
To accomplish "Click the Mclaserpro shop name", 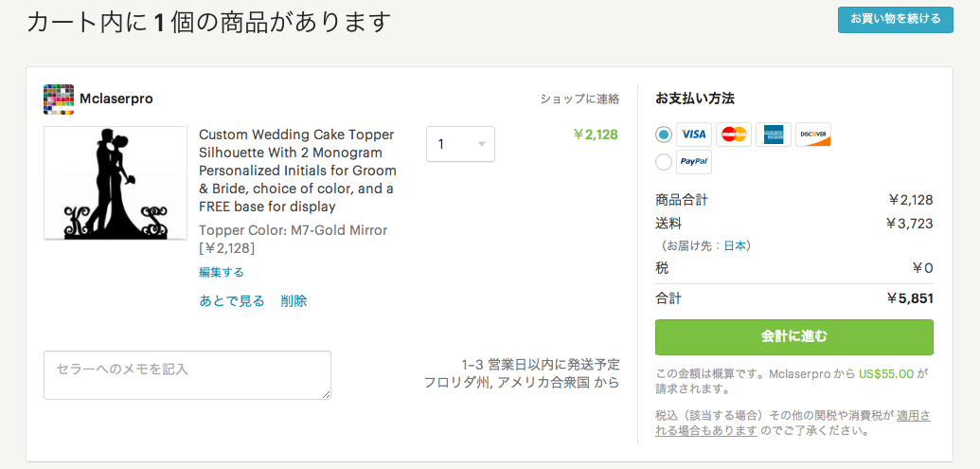I will pos(116,99).
